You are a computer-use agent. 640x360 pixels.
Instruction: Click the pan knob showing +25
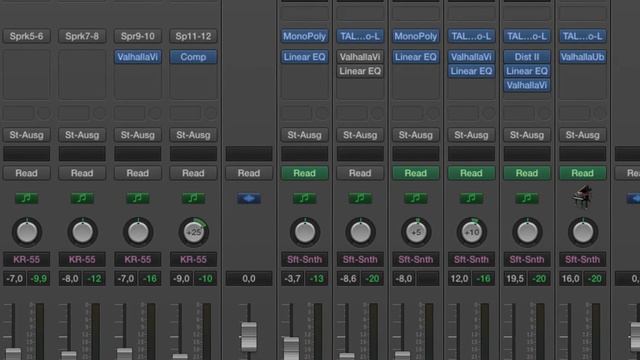click(193, 232)
